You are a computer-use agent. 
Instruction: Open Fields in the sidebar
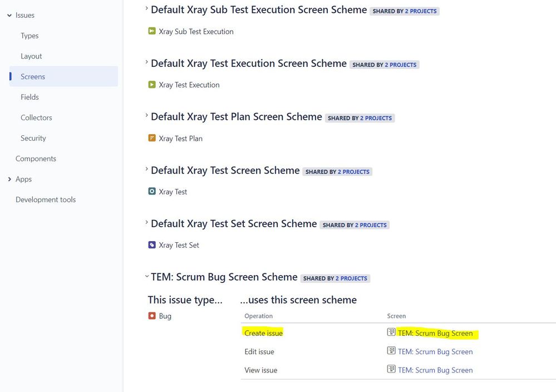pos(30,97)
